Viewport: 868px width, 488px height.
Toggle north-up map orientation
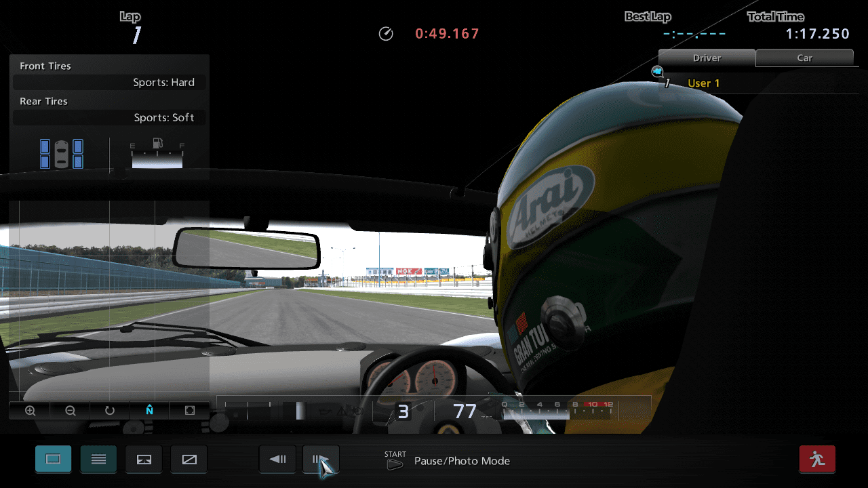tap(150, 411)
